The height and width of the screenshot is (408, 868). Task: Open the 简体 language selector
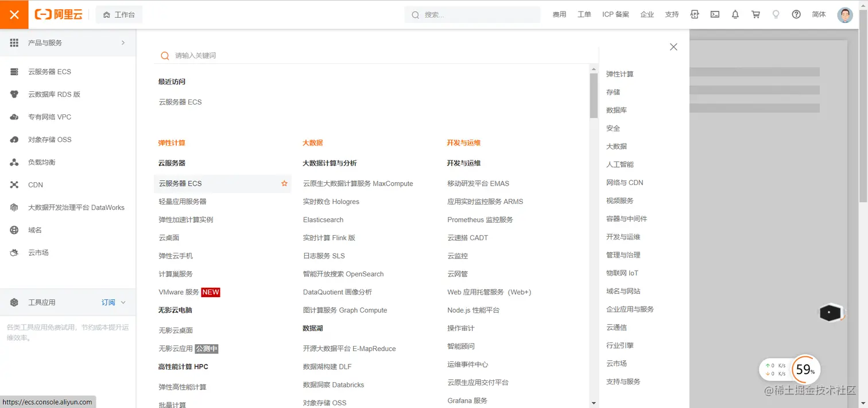coord(819,14)
